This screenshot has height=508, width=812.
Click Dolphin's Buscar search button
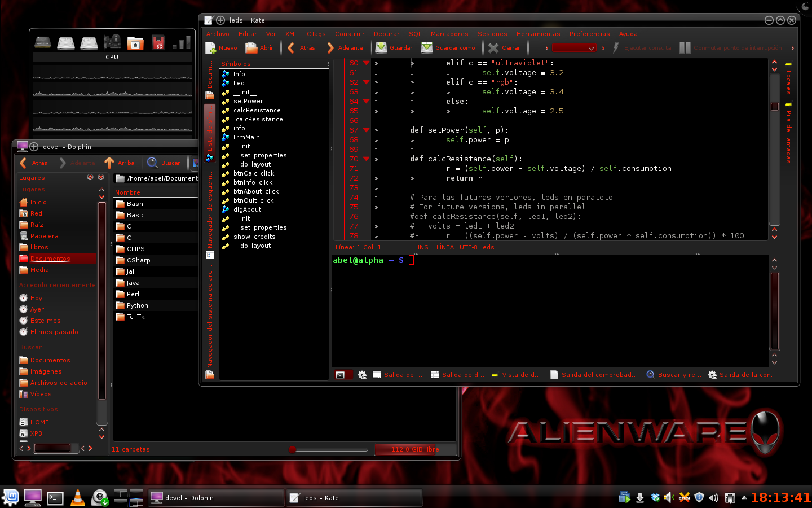[x=163, y=163]
